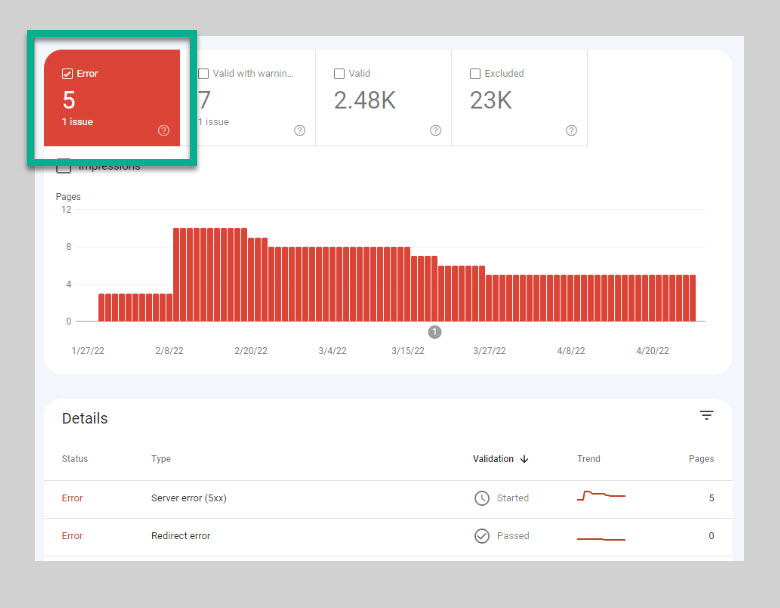Click help icon on Valid with warnings card
The image size is (780, 608).
pos(299,131)
